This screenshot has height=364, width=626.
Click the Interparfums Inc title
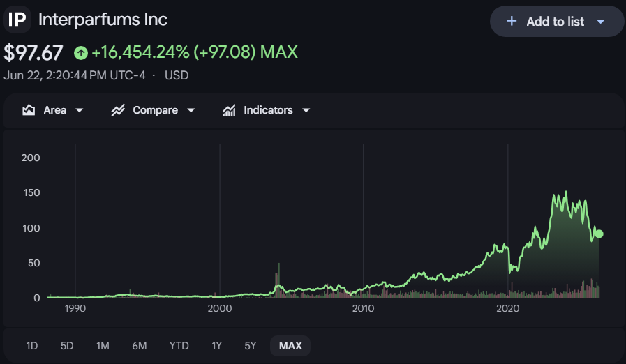103,20
